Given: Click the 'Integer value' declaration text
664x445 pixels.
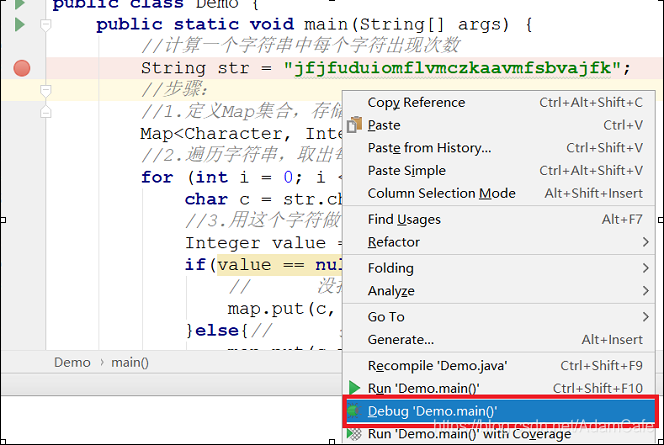Looking at the screenshot, I should (x=255, y=243).
